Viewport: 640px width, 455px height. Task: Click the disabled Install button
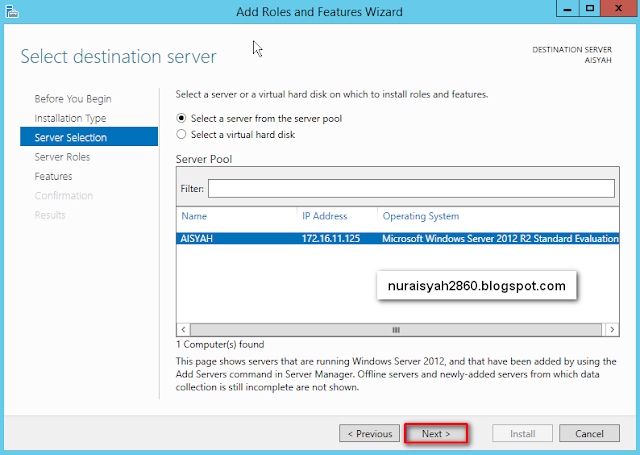(522, 433)
